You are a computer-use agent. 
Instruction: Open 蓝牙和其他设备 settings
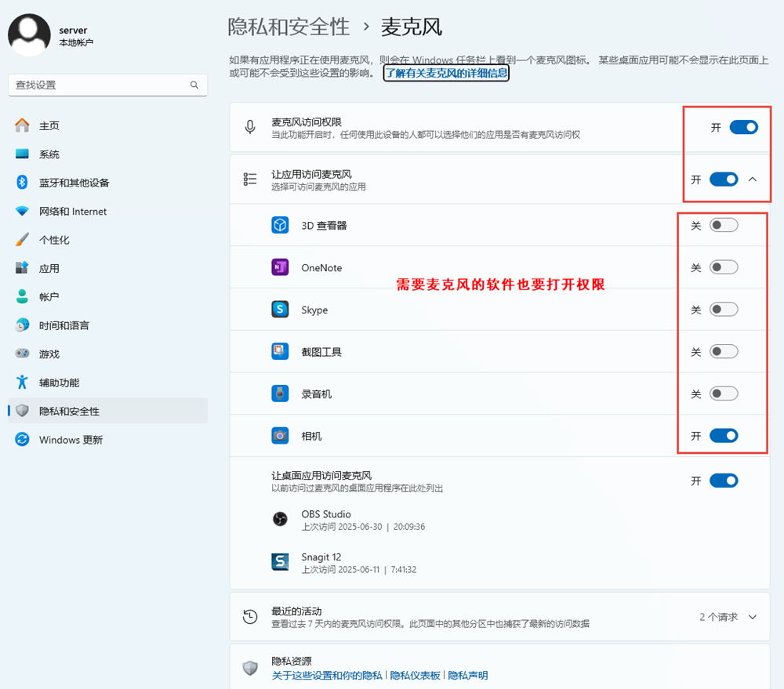click(107, 183)
